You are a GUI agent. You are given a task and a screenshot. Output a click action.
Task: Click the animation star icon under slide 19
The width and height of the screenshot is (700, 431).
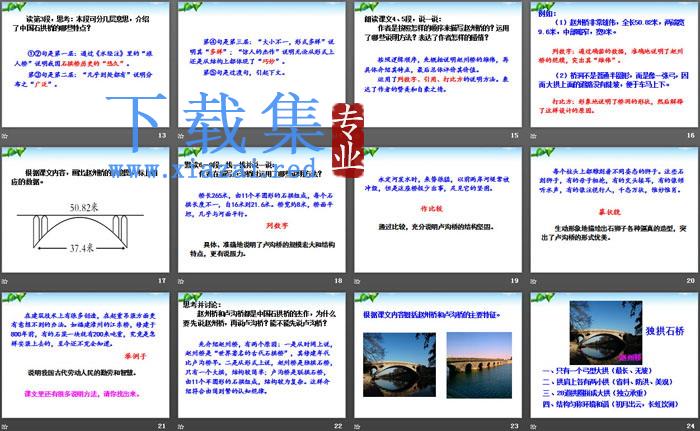(x=357, y=281)
